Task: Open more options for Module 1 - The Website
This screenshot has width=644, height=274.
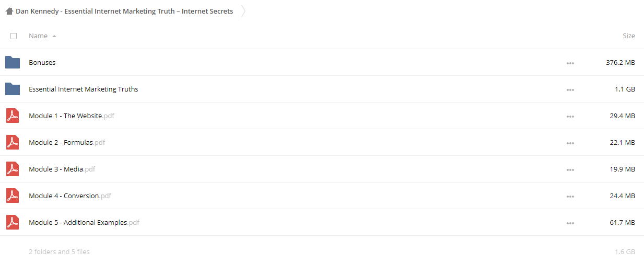Action: click(570, 116)
